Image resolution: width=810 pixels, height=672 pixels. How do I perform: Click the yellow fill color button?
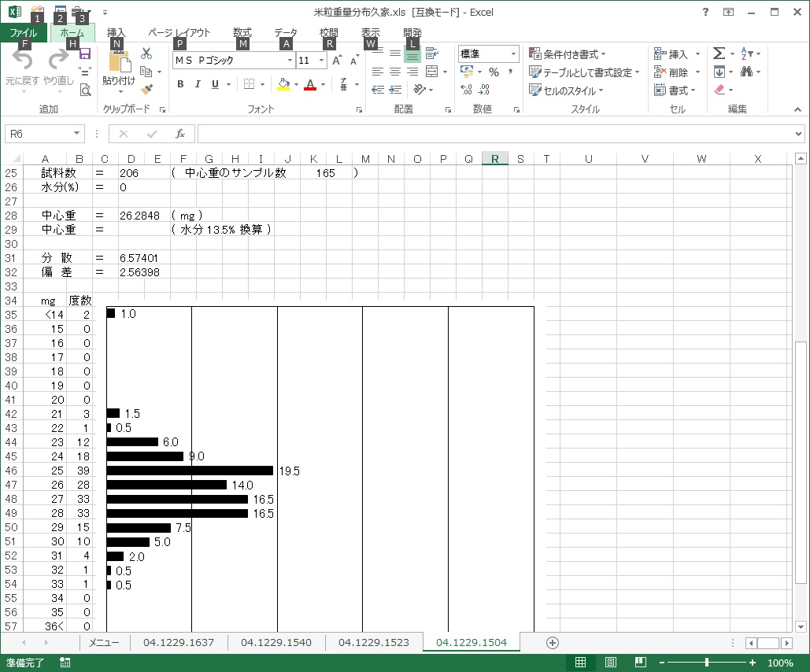click(283, 84)
